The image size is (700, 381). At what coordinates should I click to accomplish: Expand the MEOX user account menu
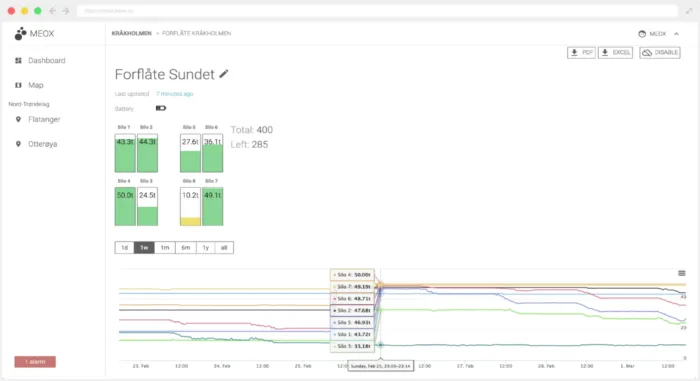658,33
